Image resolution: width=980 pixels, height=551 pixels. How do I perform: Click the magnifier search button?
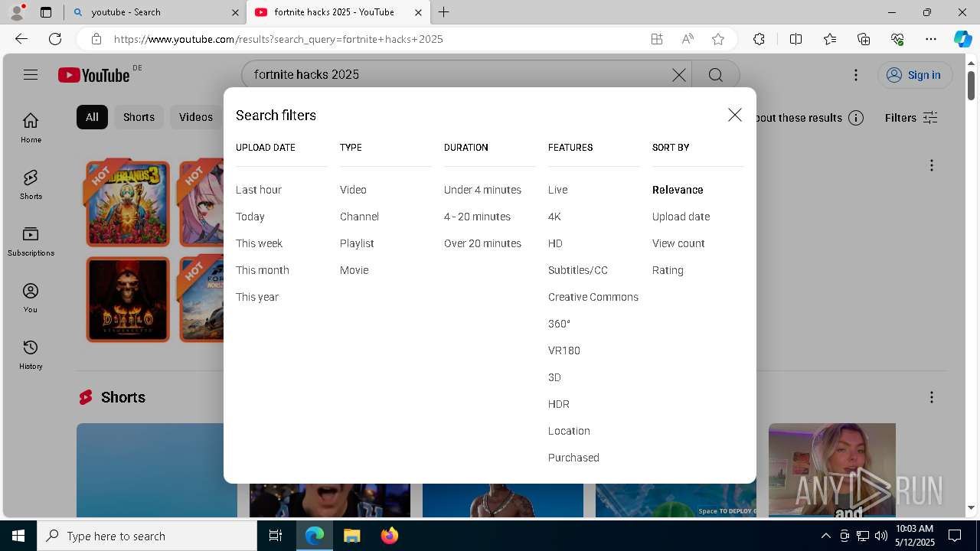pos(716,74)
